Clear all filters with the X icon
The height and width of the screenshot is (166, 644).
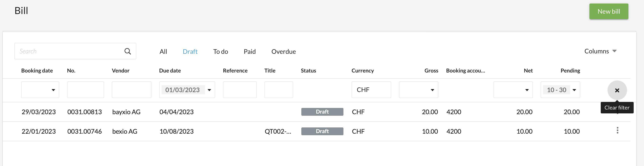pos(617,90)
